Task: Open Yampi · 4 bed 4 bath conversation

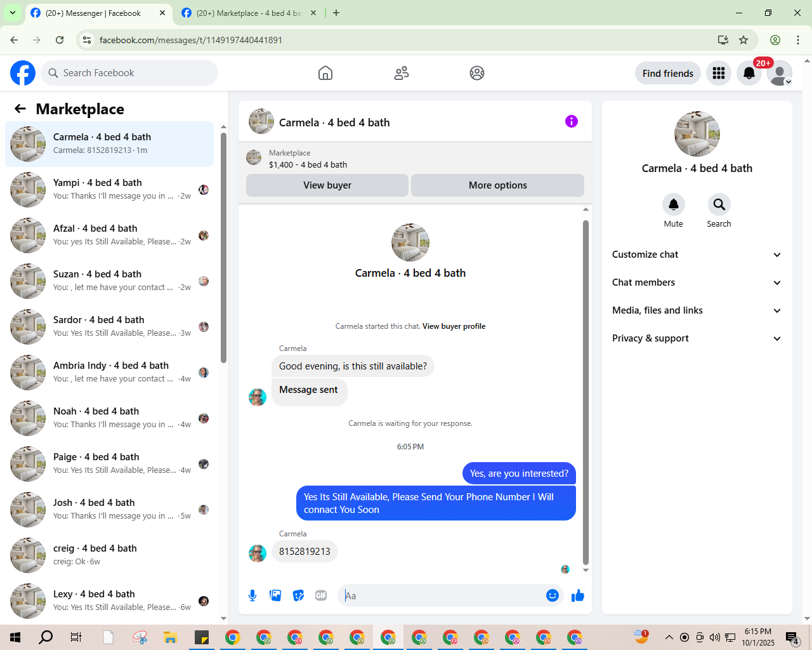Action: (x=110, y=190)
